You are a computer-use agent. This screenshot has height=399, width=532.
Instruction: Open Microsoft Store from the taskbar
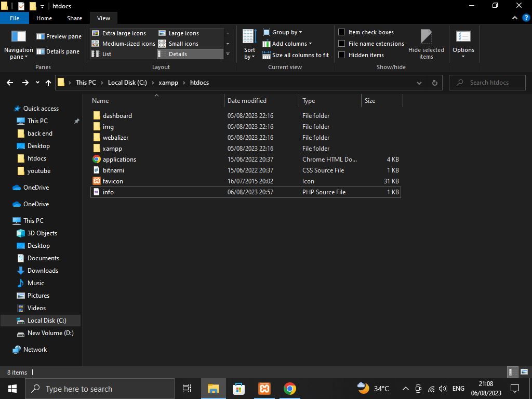tap(239, 389)
